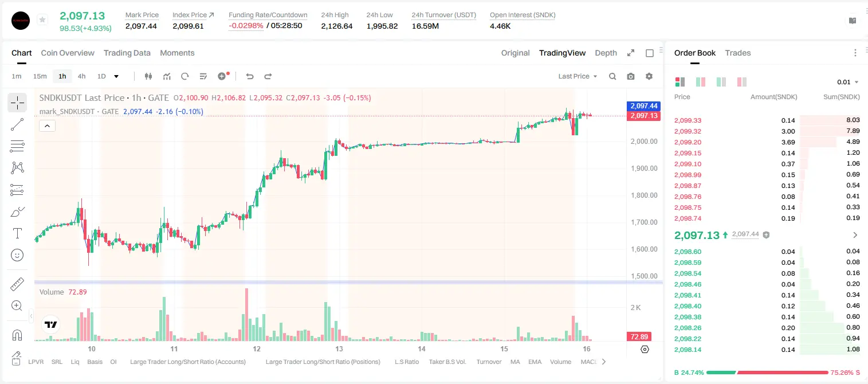Switch the order book to the second depth layout
Image resolution: width=868 pixels, height=384 pixels.
tap(700, 82)
